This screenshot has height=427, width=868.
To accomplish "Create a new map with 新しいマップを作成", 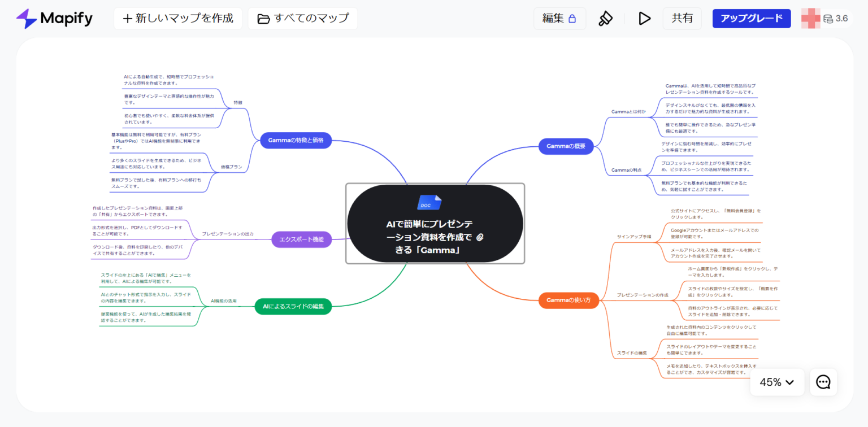I will coord(177,18).
